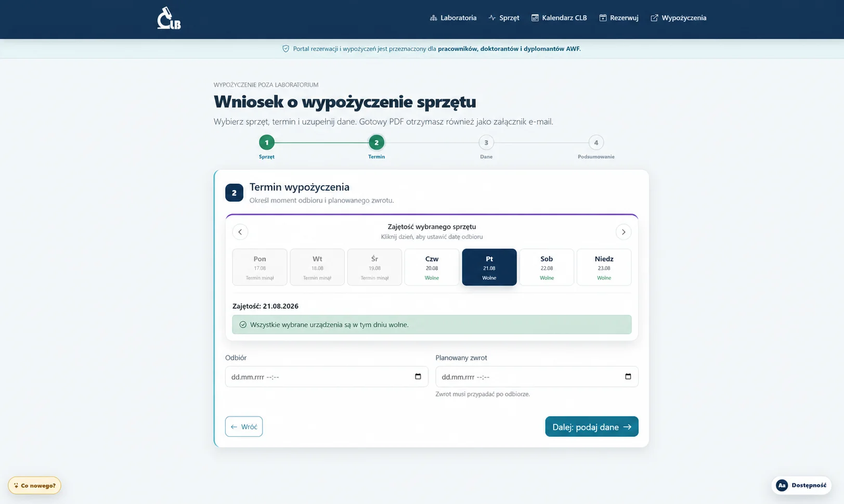Click Dalej: podaj dane button
This screenshot has height=504, width=844.
click(592, 427)
